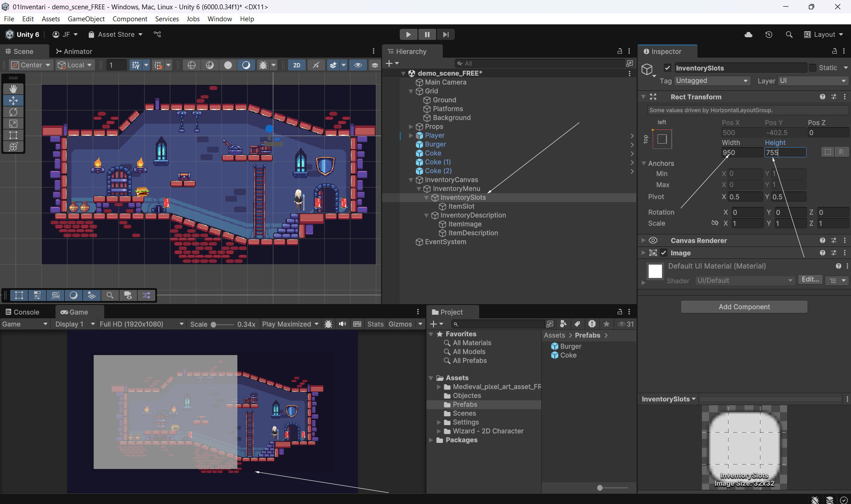Click the shader Edit button

pyautogui.click(x=810, y=280)
